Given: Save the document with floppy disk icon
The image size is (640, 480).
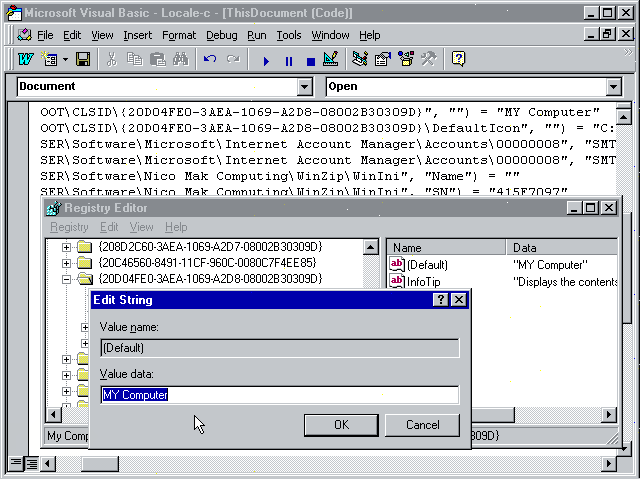Looking at the screenshot, I should 83,60.
